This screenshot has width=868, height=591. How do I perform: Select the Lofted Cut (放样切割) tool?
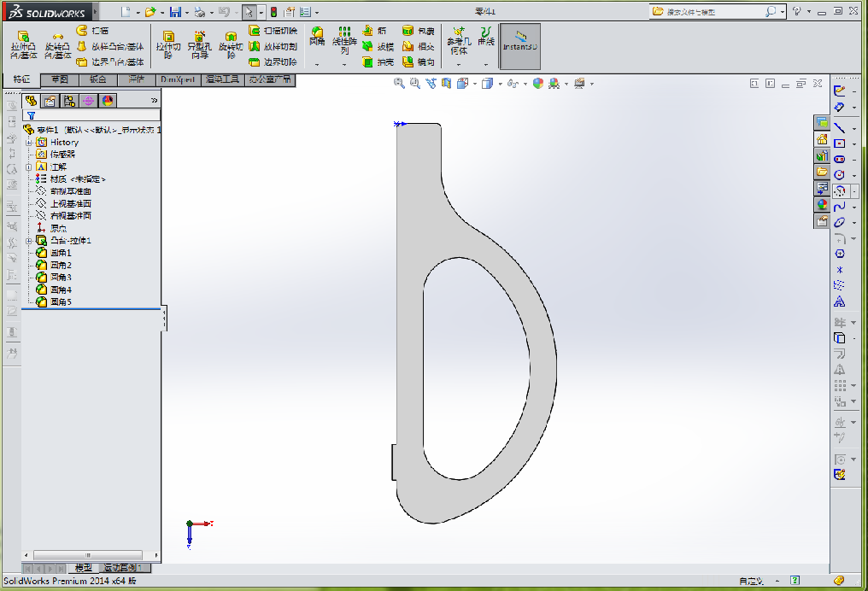click(x=273, y=46)
